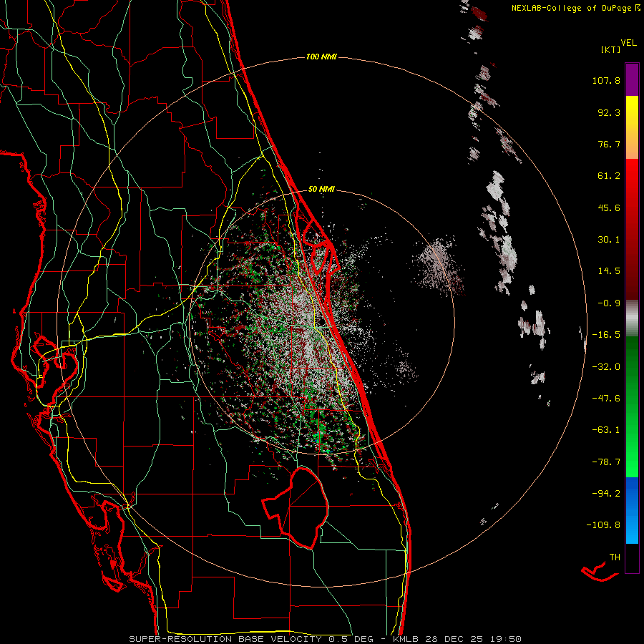Select the -94.2 scale value
Screen dimensions: 644x644
click(x=606, y=493)
